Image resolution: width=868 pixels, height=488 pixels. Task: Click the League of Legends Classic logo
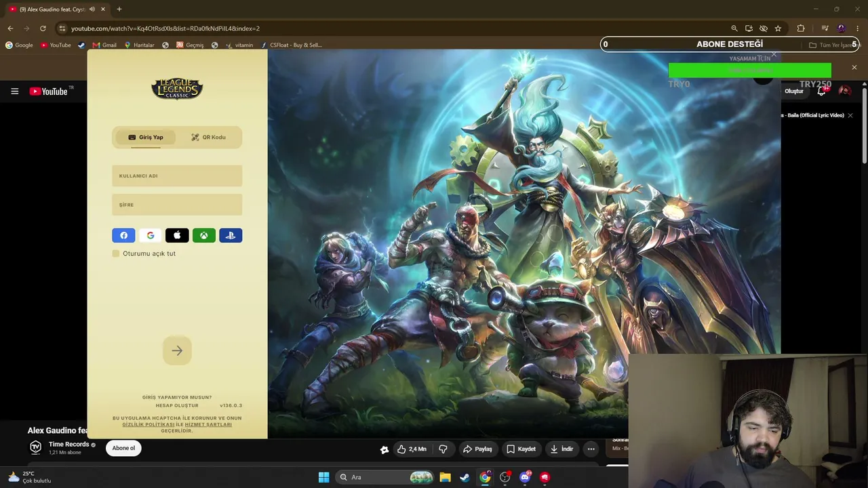coord(177,88)
